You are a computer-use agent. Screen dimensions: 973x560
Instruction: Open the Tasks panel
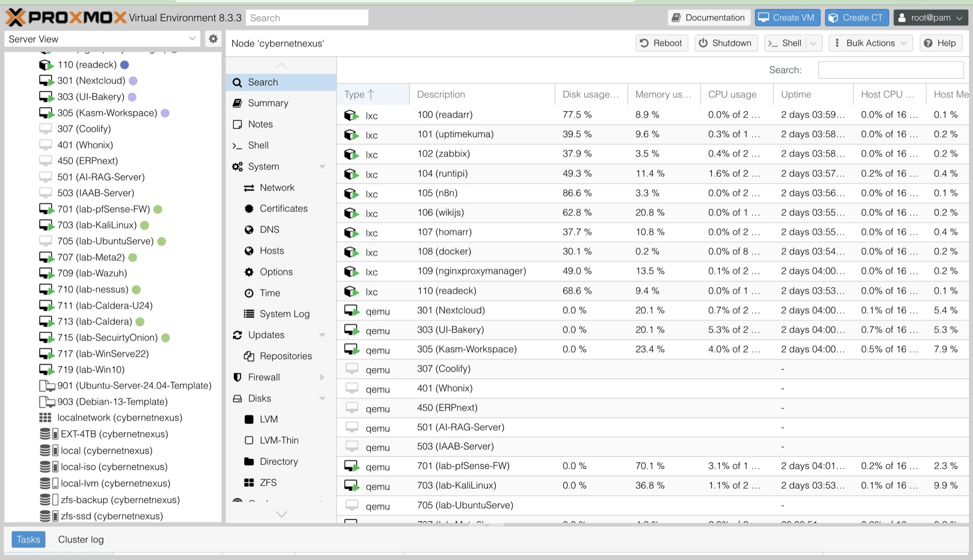pos(28,539)
